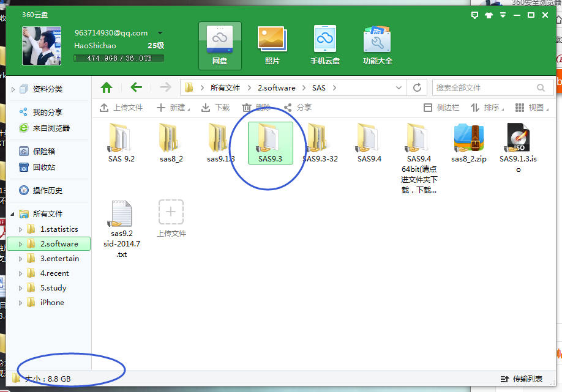Click SAS in the breadcrumb path
This screenshot has height=392, width=562.
pyautogui.click(x=318, y=87)
